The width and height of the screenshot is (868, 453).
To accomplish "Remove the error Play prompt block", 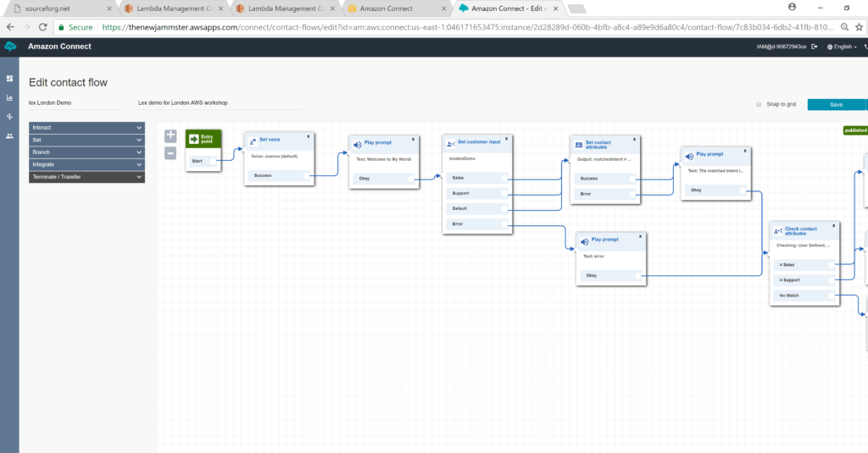I will pos(641,236).
